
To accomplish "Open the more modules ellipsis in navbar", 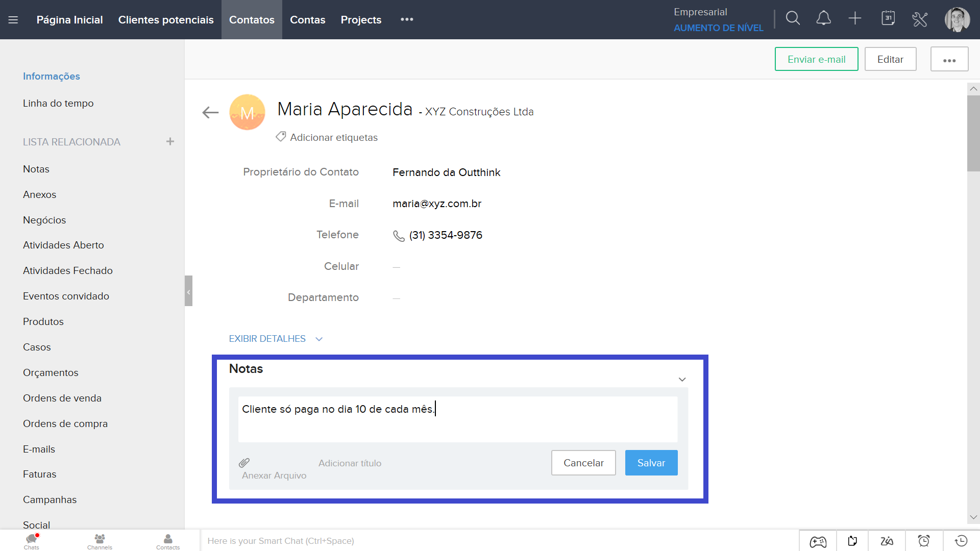I will tap(407, 19).
